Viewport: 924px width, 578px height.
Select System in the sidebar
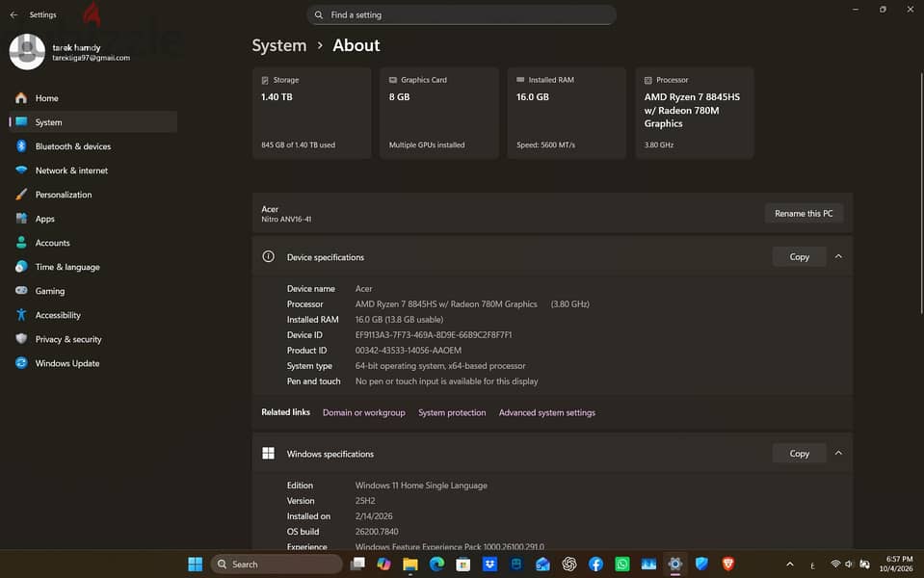point(93,122)
